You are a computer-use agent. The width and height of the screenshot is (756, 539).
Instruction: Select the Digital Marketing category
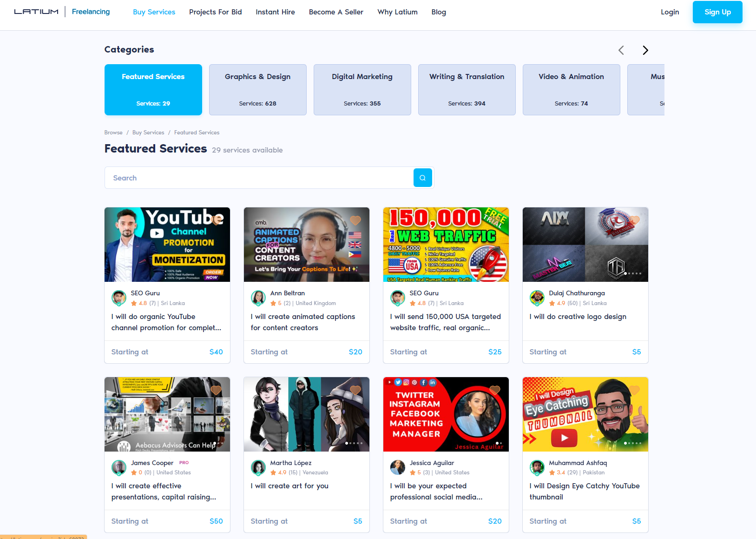[x=362, y=90]
